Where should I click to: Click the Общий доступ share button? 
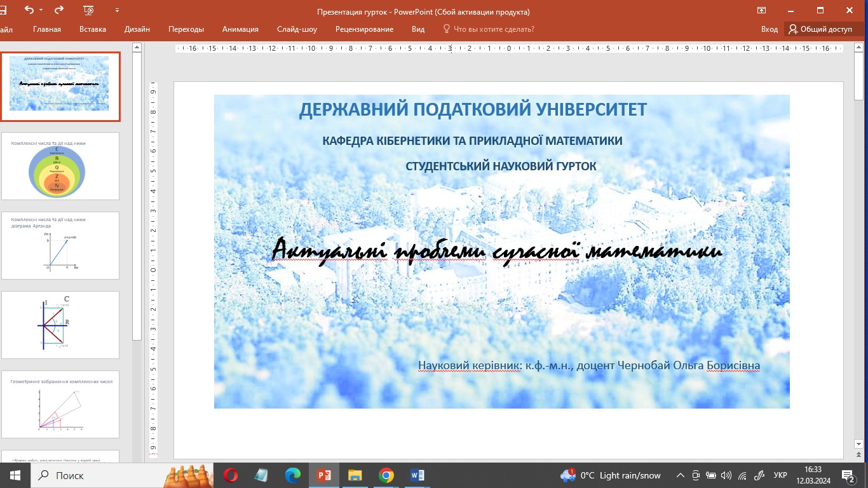click(x=820, y=29)
